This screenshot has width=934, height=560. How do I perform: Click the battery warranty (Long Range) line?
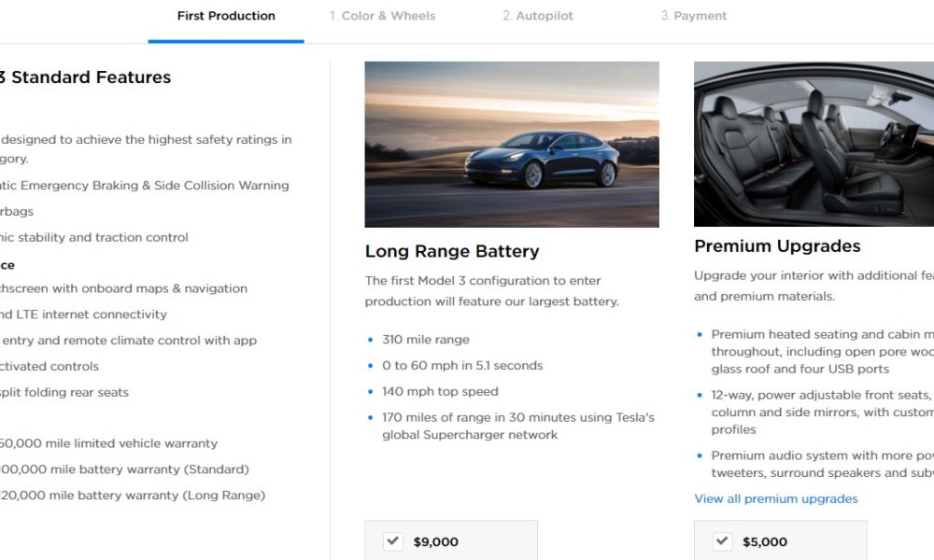tap(133, 495)
